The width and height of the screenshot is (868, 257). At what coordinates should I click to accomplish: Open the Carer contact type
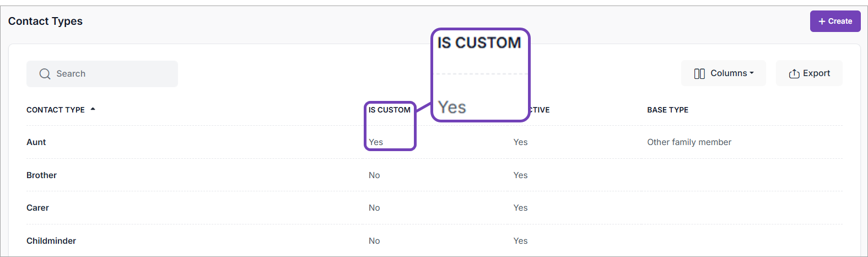pyautogui.click(x=38, y=208)
